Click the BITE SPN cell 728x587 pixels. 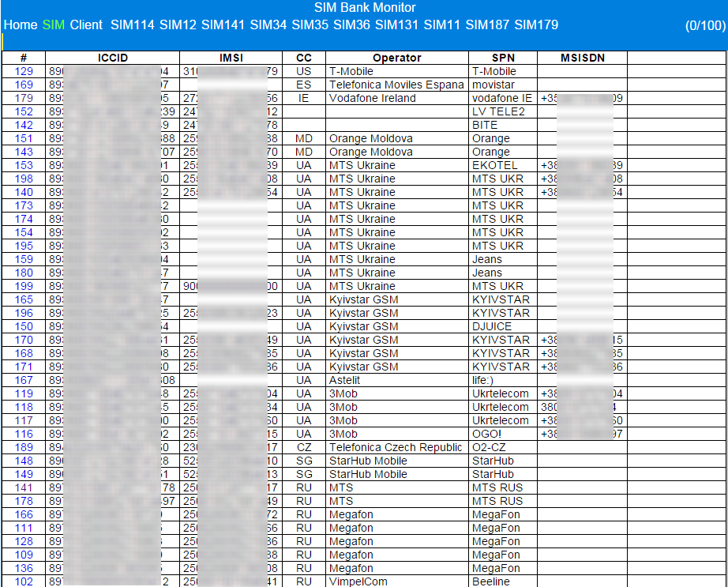pos(503,125)
